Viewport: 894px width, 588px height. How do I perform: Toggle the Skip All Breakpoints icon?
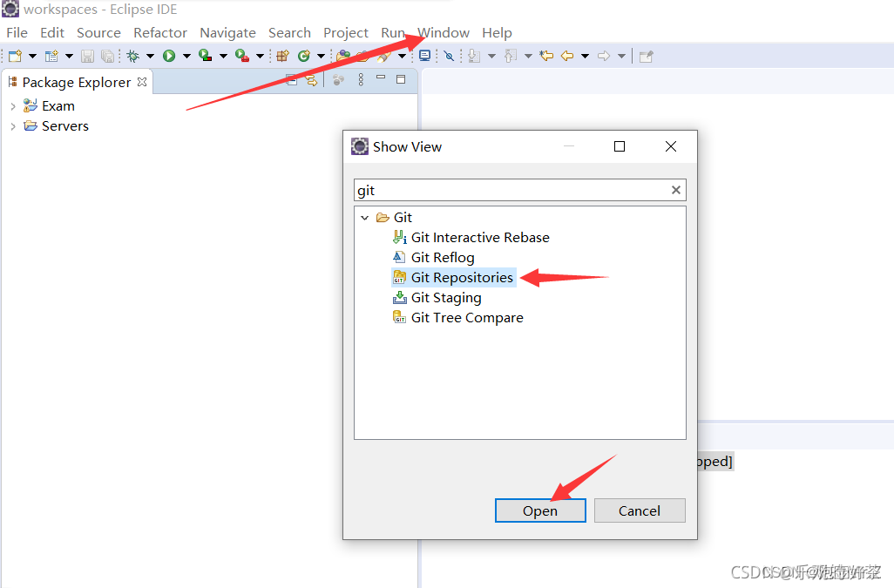[450, 56]
